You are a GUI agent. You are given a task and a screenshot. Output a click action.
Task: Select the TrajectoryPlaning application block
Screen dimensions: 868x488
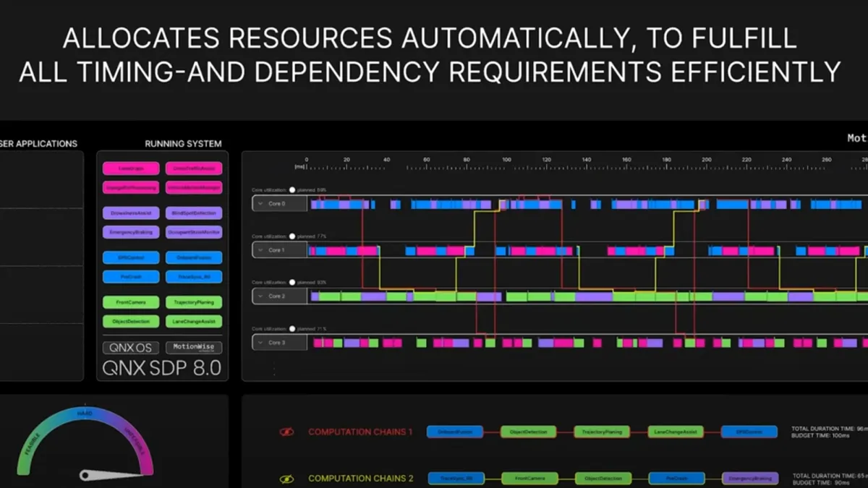194,302
